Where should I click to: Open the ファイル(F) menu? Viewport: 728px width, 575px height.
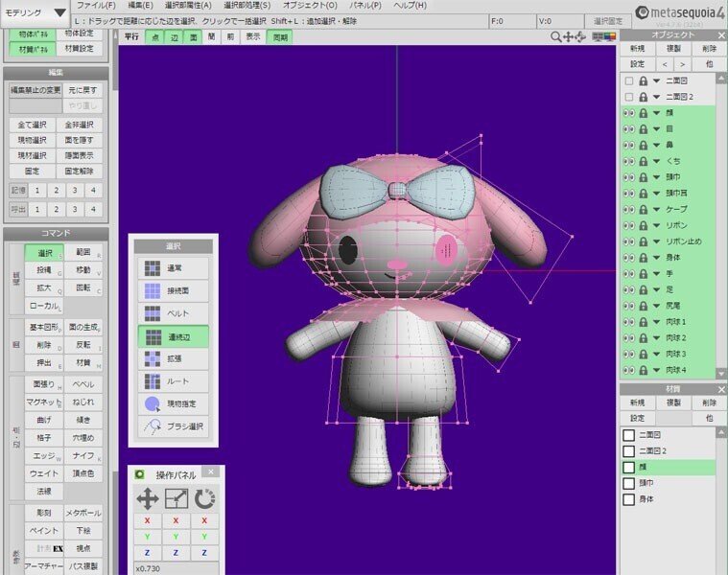(x=96, y=6)
